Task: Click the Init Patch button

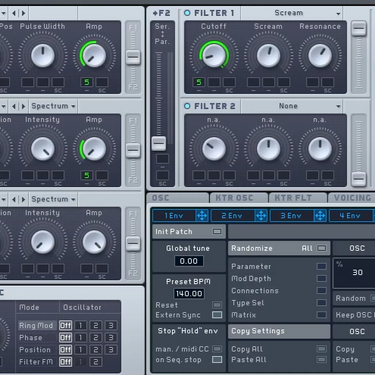Action: tap(189, 231)
